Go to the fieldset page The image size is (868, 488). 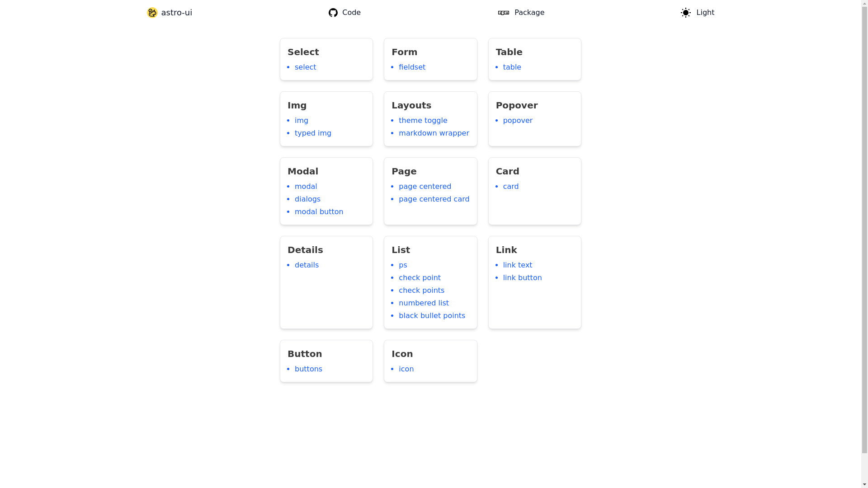point(412,67)
